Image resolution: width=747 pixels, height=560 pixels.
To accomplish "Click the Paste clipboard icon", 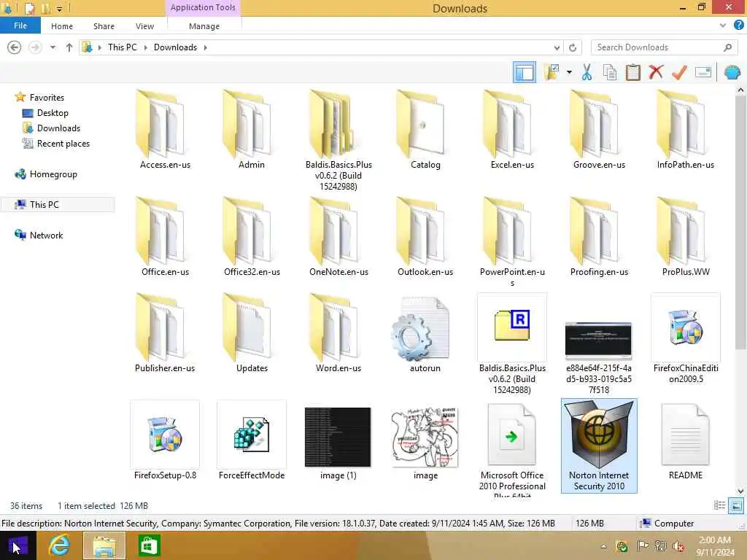I will 632,73.
